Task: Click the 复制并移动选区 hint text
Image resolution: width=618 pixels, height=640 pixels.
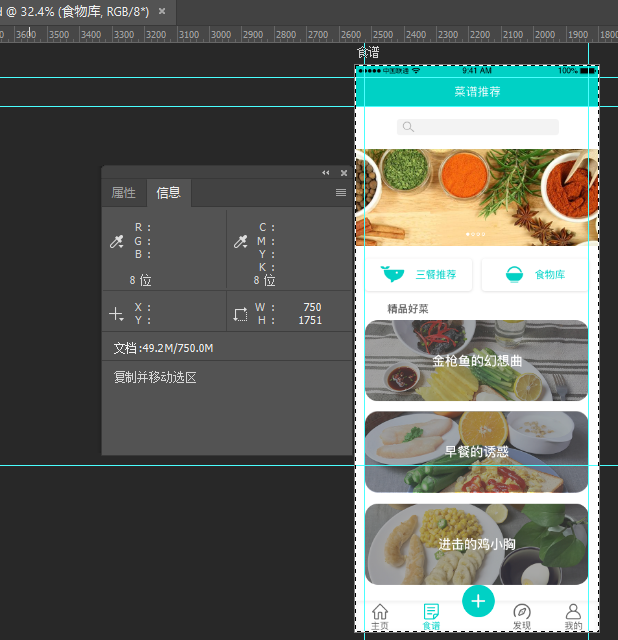Action: 155,377
